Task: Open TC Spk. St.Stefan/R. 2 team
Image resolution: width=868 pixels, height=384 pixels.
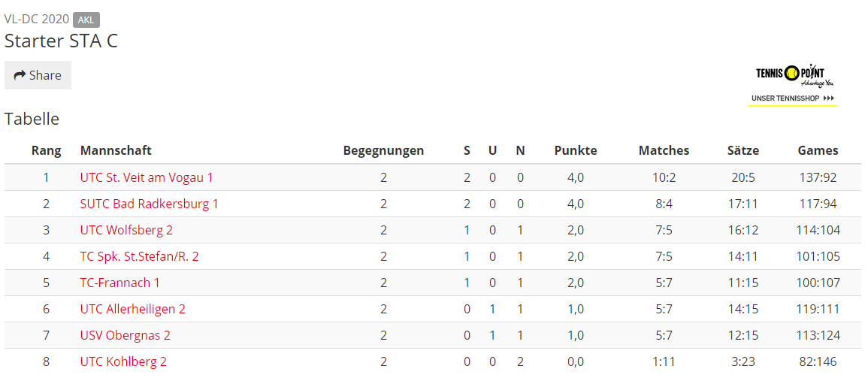Action: 140,257
